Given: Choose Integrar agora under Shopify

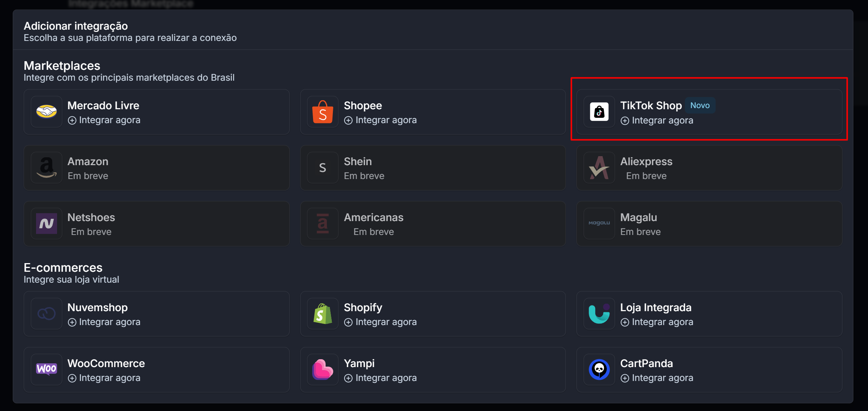Looking at the screenshot, I should [x=381, y=322].
